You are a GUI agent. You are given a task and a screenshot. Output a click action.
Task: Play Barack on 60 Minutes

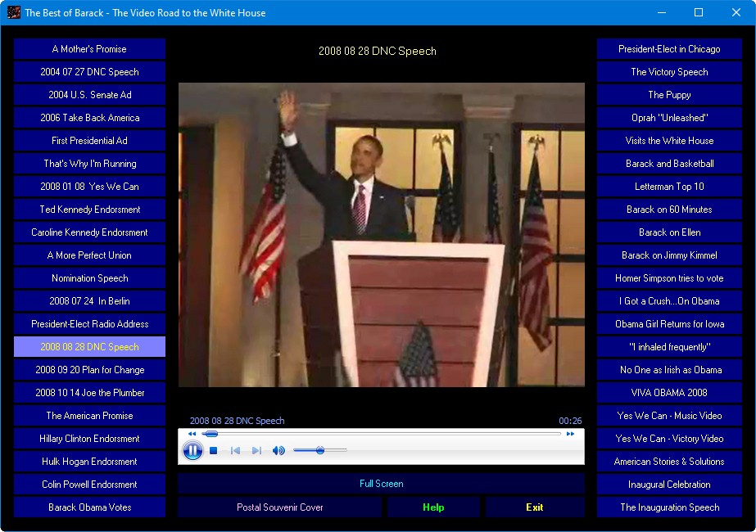tap(669, 210)
